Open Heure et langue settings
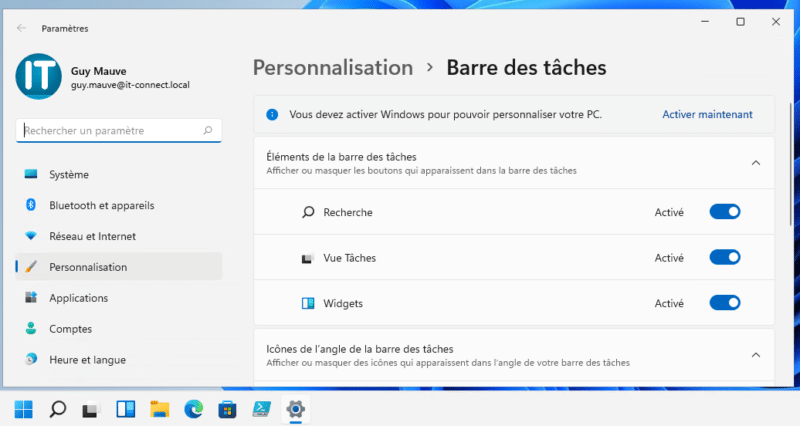800x426 pixels. 119,359
